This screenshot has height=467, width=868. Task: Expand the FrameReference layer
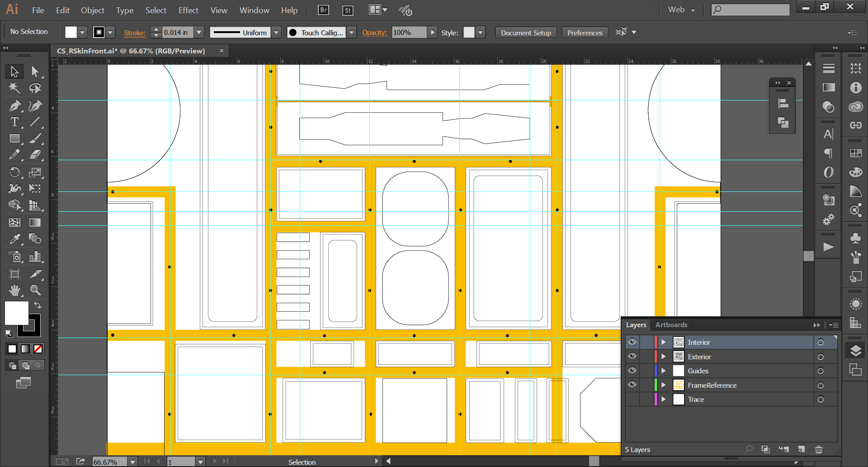pos(664,385)
